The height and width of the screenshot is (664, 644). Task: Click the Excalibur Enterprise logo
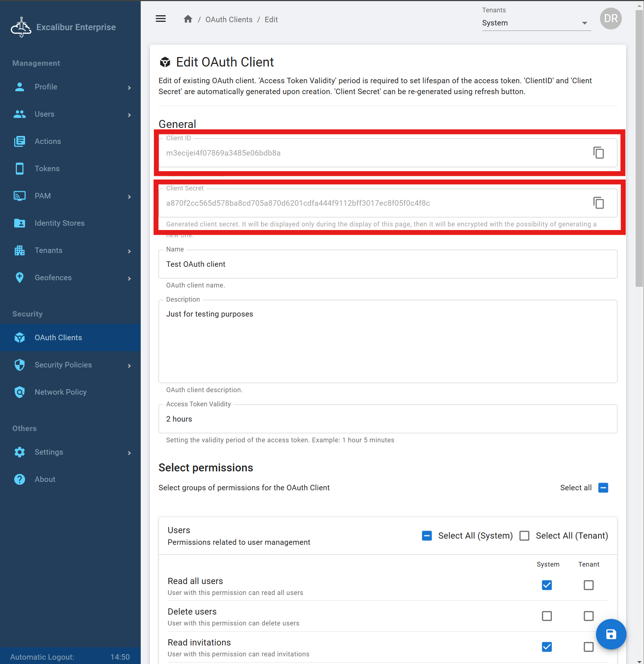[x=21, y=27]
